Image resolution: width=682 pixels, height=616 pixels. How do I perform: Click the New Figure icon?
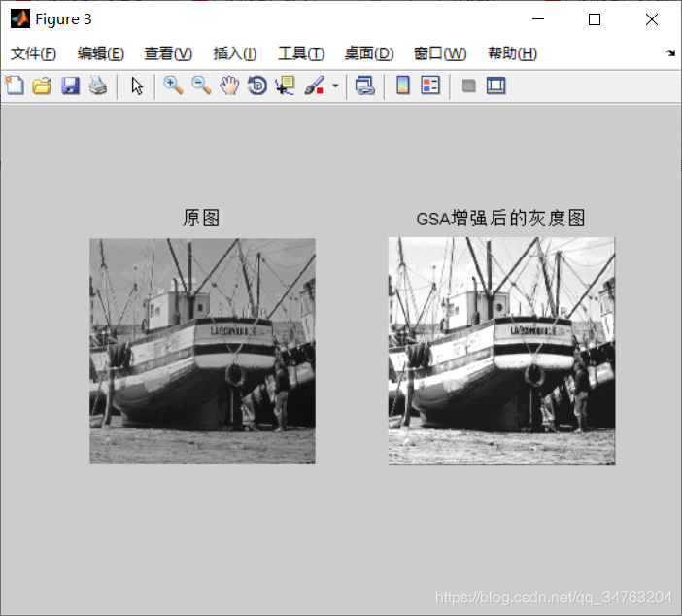click(15, 86)
